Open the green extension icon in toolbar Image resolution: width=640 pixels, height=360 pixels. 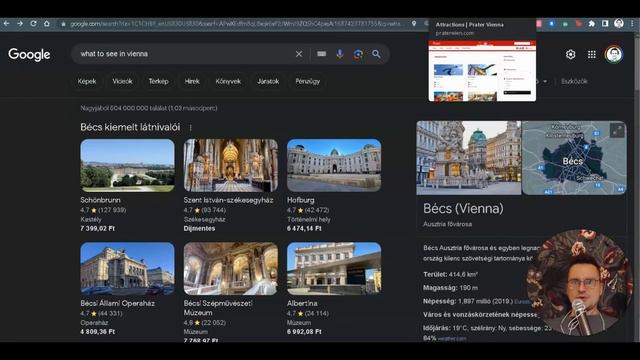565,24
